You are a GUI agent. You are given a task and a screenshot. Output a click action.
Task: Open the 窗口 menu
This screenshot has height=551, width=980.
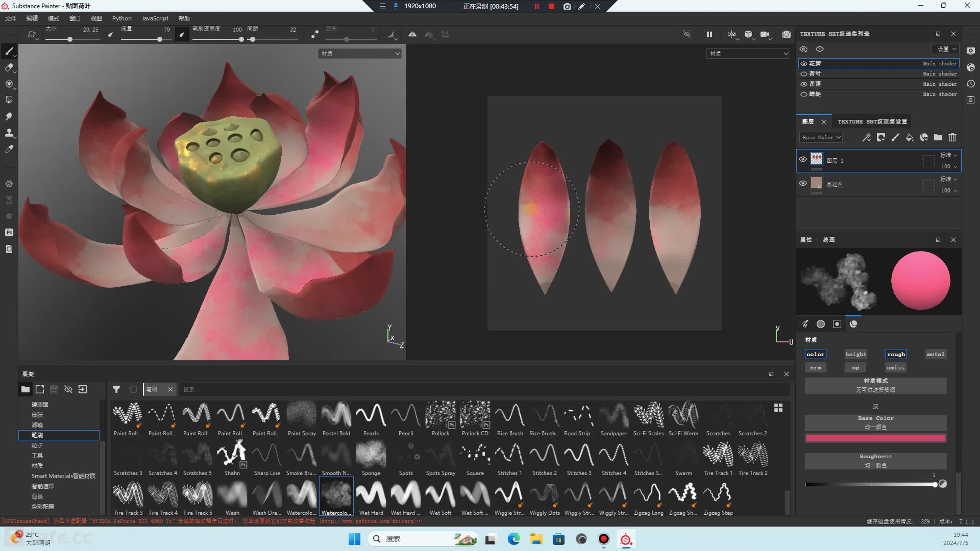coord(75,18)
